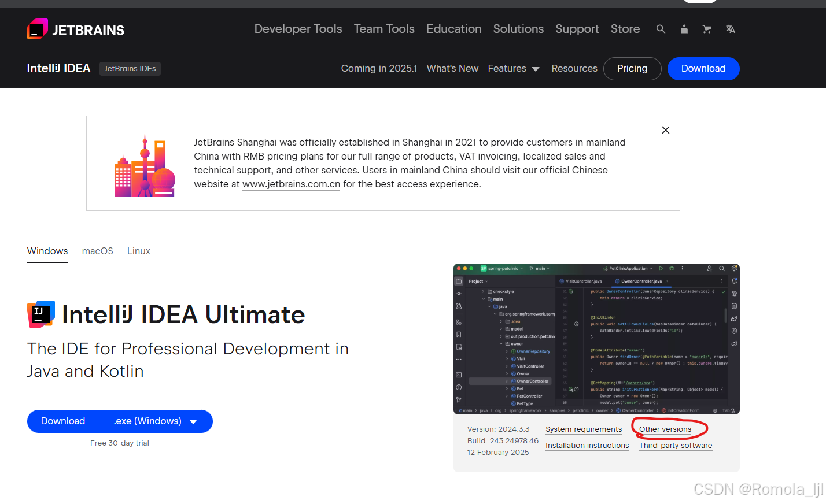
Task: Open Third-party software link
Action: pos(676,445)
